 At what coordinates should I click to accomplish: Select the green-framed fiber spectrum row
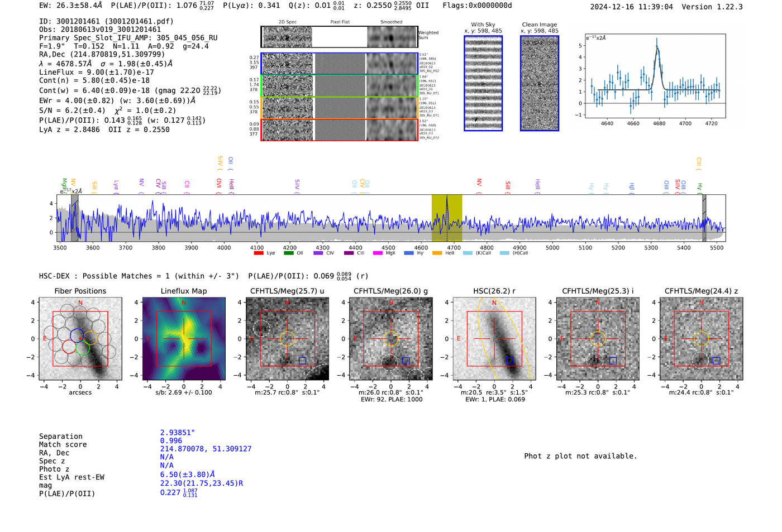point(340,86)
